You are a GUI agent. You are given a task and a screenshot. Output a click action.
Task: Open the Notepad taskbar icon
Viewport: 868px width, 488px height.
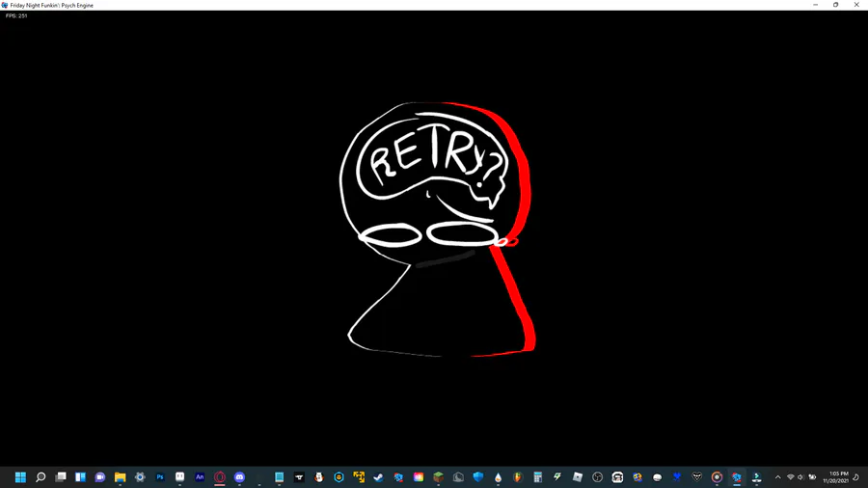[x=279, y=477]
